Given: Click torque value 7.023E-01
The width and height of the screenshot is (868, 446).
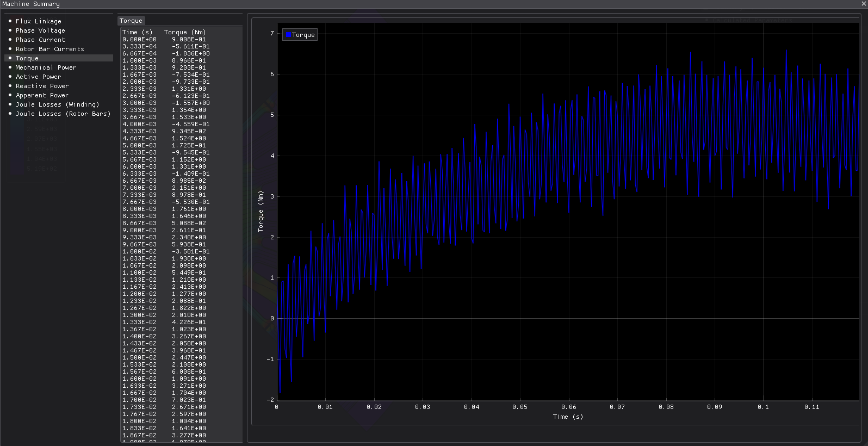Looking at the screenshot, I should (x=189, y=400).
